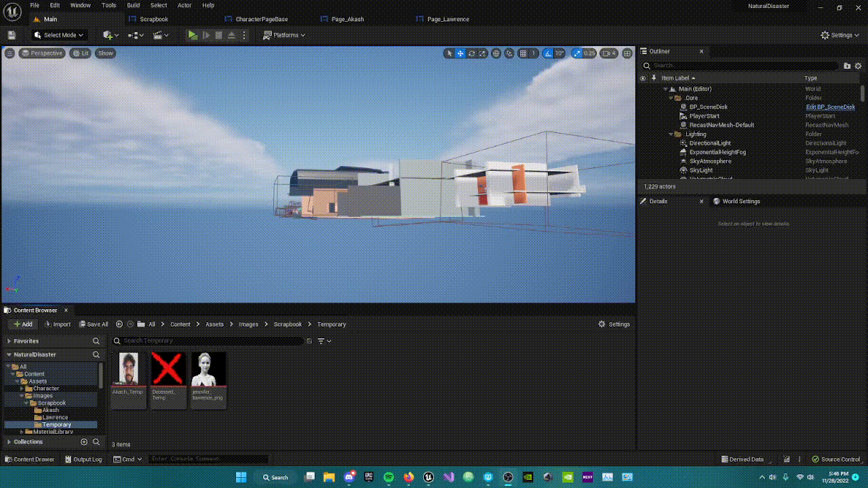This screenshot has height=488, width=868.
Task: Click the Lit view mode button
Action: coord(81,53)
